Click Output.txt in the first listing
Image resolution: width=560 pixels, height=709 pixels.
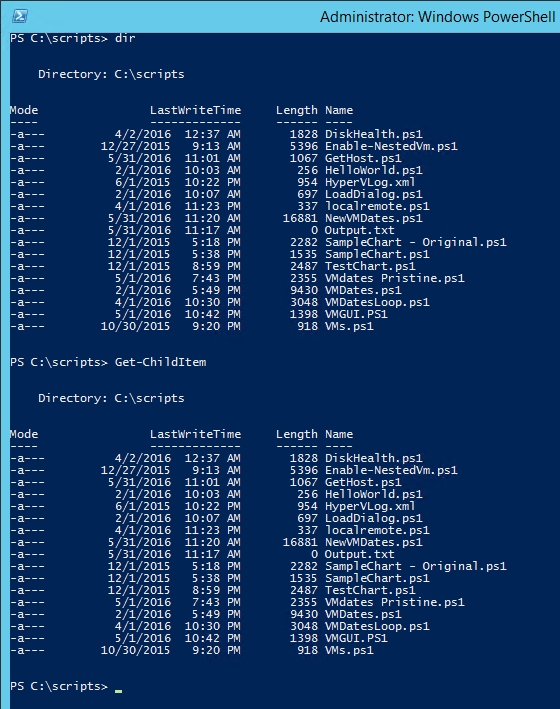coord(359,230)
